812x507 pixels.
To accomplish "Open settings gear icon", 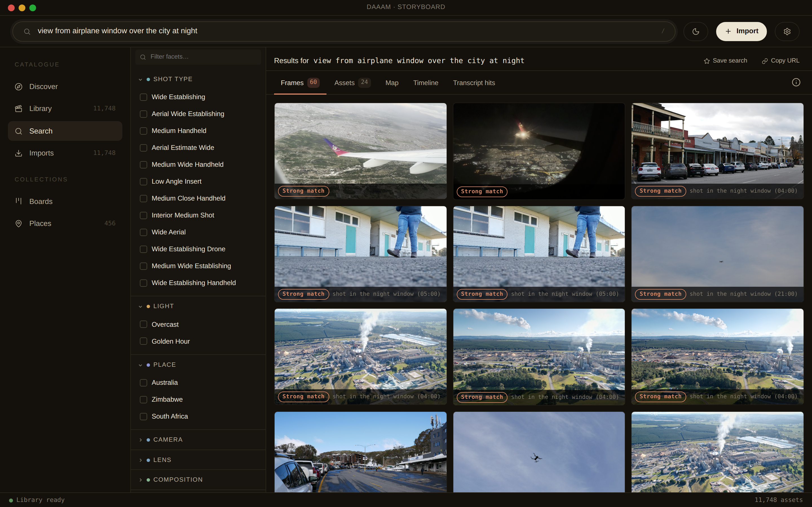I will point(787,32).
